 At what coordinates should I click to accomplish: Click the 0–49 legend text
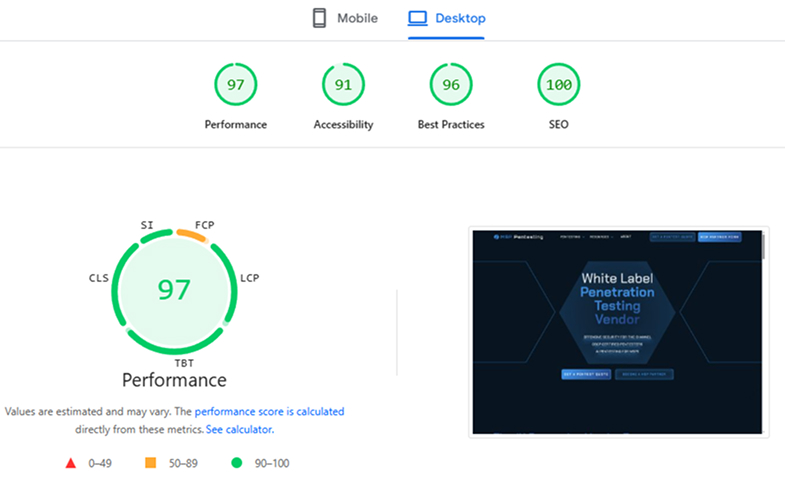[100, 463]
